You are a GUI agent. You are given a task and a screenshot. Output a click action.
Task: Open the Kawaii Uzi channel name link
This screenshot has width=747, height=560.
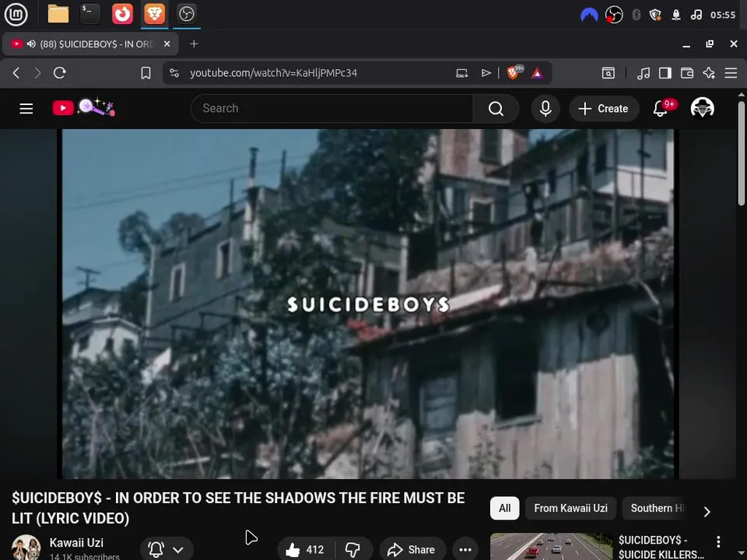click(x=76, y=542)
